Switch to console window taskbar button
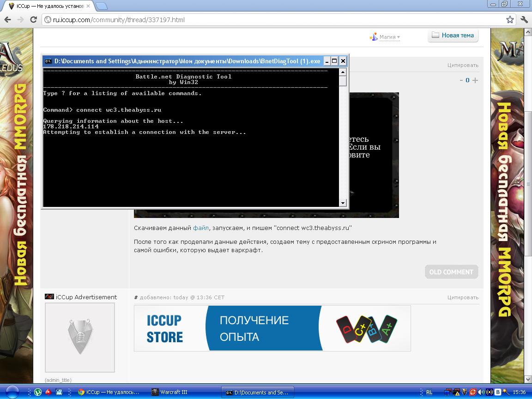This screenshot has height=399, width=532. click(258, 392)
